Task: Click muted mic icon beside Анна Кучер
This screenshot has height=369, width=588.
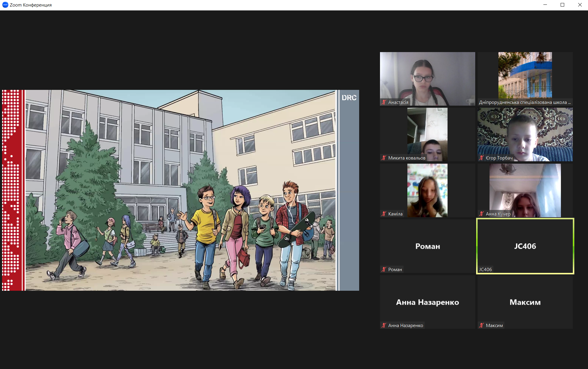Action: 481,214
